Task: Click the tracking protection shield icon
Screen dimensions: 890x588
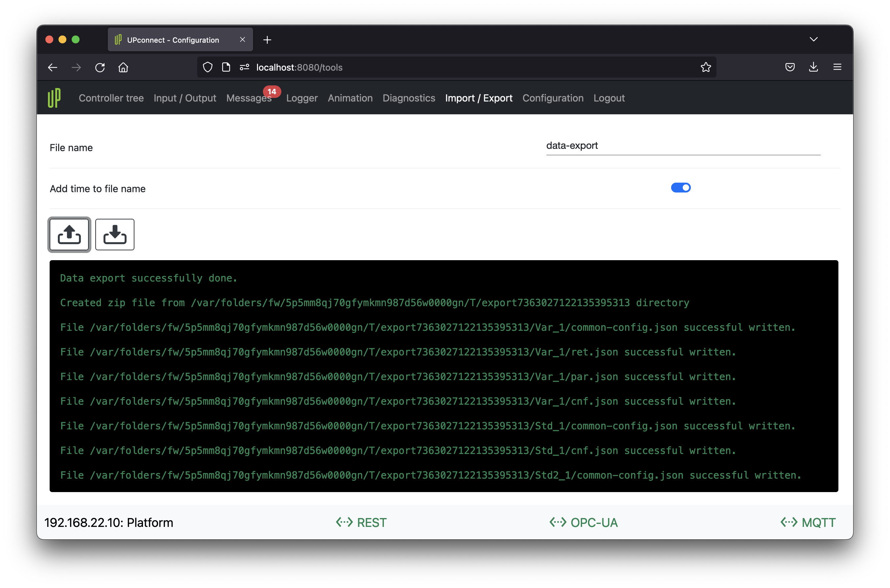Action: [207, 67]
